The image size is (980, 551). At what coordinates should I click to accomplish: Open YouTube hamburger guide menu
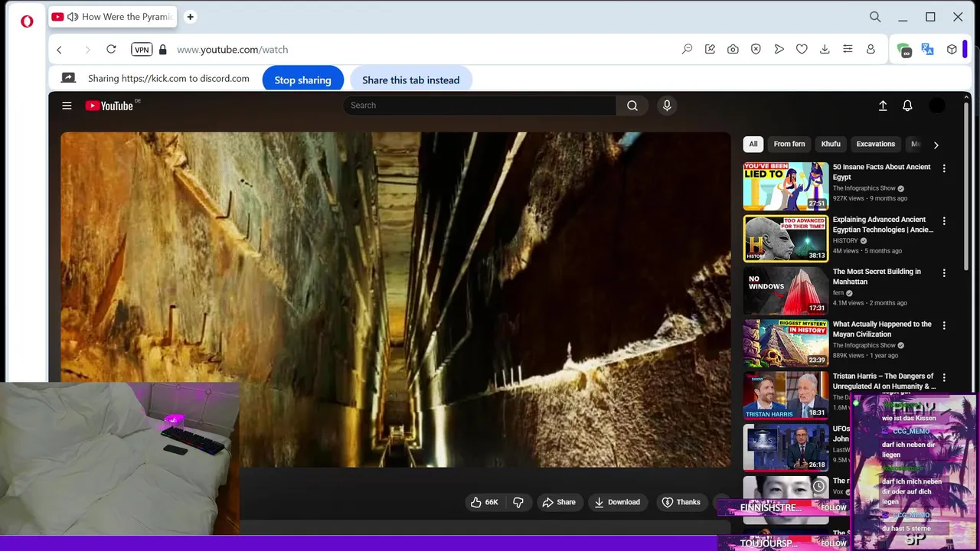[67, 106]
